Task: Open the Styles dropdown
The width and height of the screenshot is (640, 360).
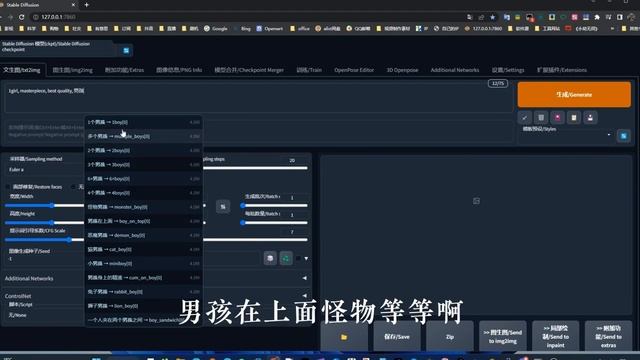Action: point(566,135)
